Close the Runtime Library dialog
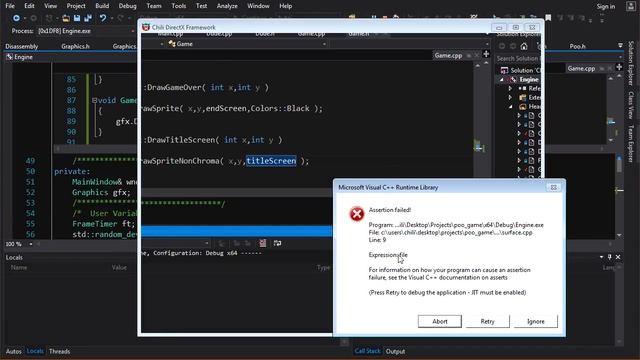The height and width of the screenshot is (360, 640). [553, 187]
